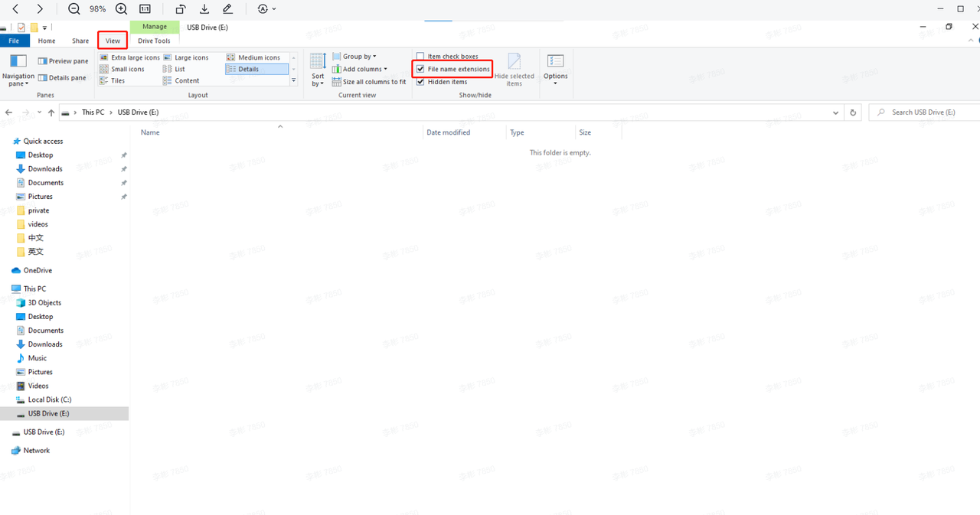Disable Hidden items
This screenshot has height=515, width=980.
[420, 81]
